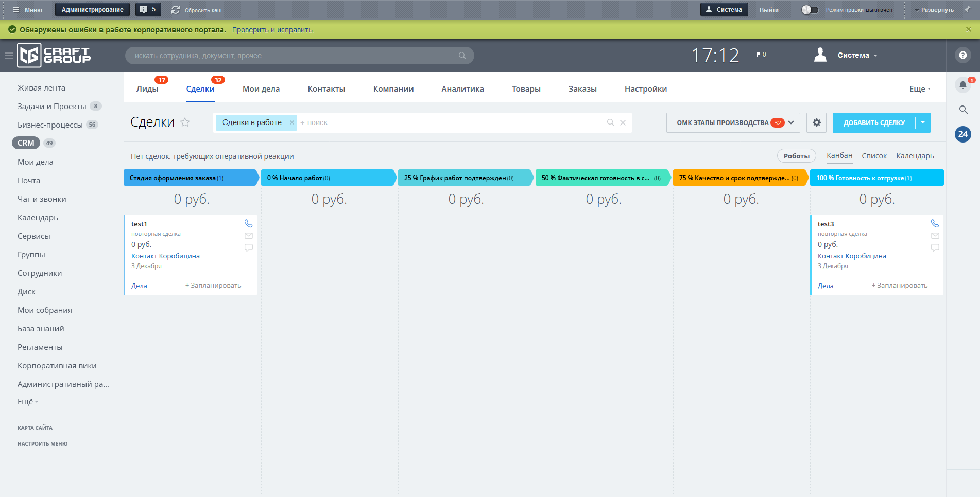Remove the Сделки в работе filter chip
This screenshot has height=497, width=980.
pos(292,122)
